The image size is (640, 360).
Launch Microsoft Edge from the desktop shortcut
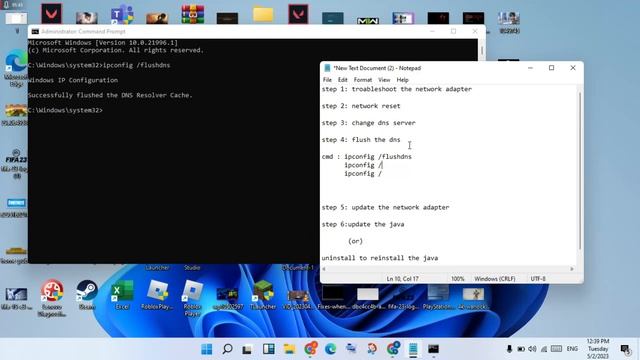16,67
